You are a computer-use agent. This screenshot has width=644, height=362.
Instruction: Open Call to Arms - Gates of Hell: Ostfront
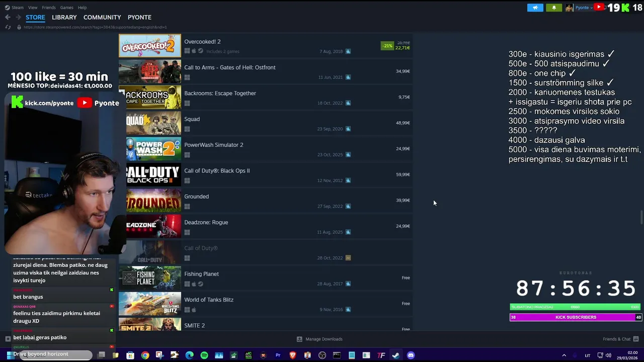[x=266, y=71]
